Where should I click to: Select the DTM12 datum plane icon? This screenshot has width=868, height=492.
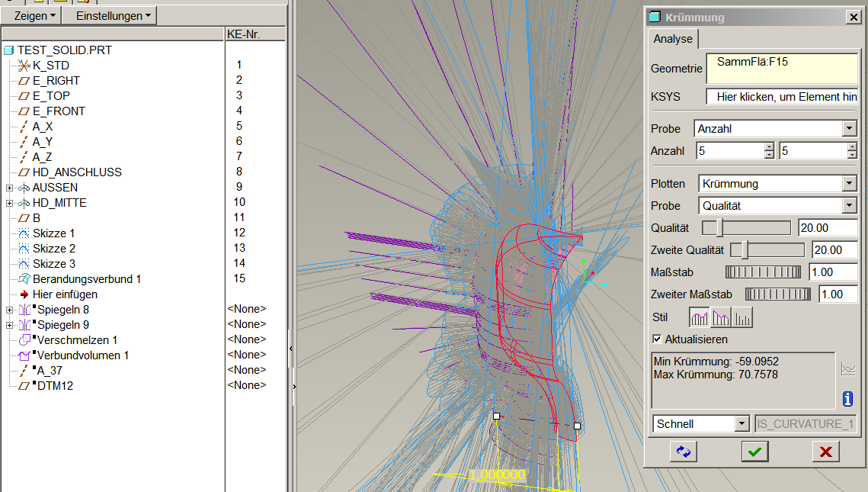(x=24, y=386)
